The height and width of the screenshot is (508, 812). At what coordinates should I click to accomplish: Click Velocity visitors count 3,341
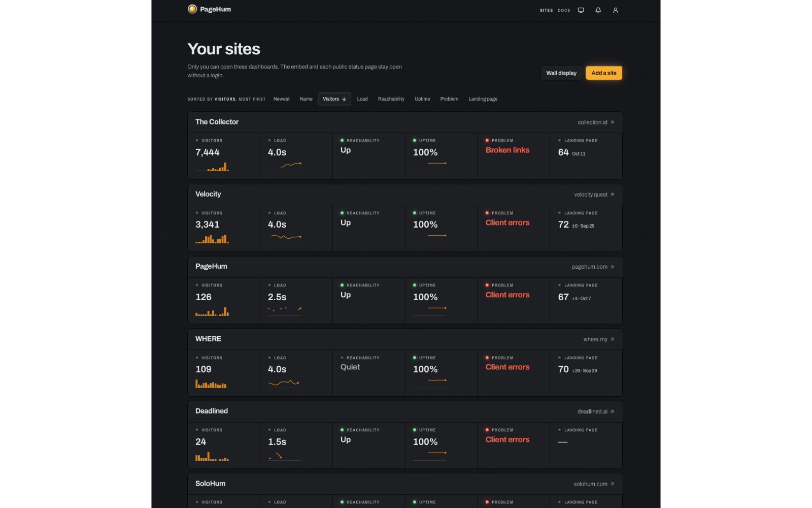(x=208, y=225)
